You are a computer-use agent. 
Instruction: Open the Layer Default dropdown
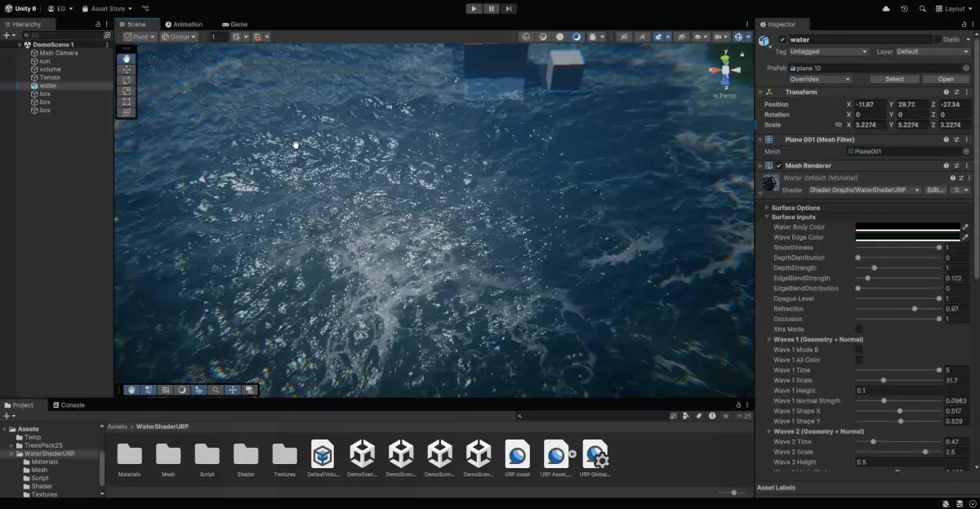933,51
